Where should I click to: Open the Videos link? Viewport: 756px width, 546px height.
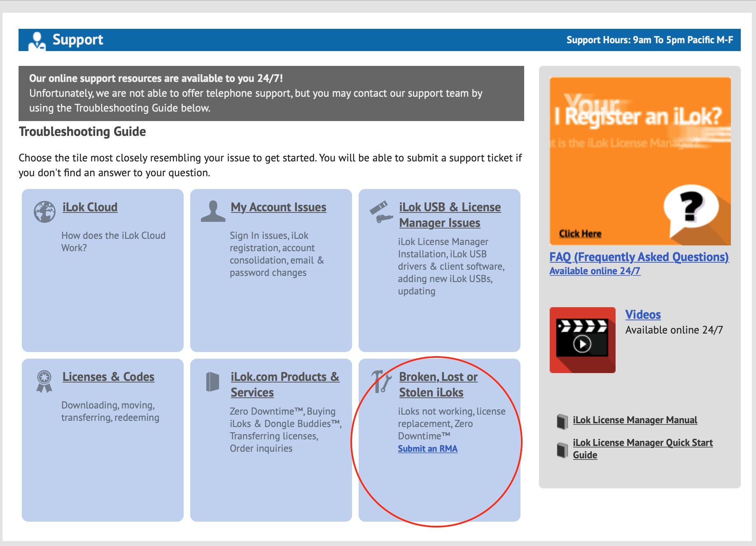click(x=643, y=315)
